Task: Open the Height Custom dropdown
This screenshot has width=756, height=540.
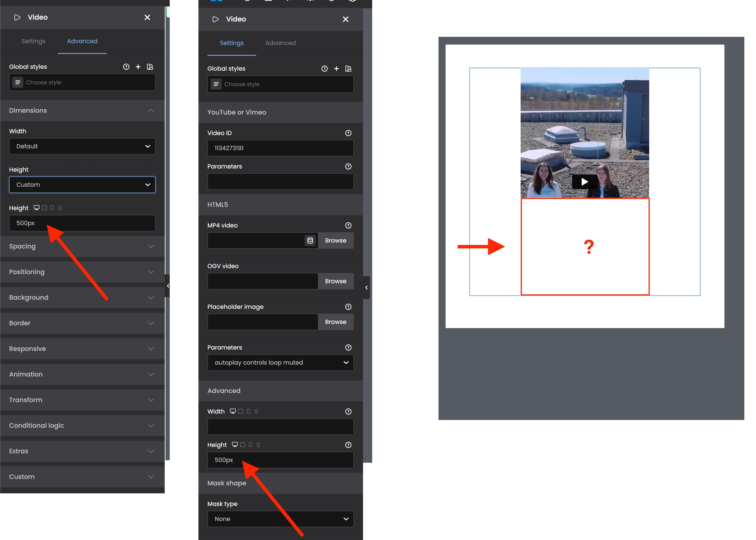Action: (82, 184)
